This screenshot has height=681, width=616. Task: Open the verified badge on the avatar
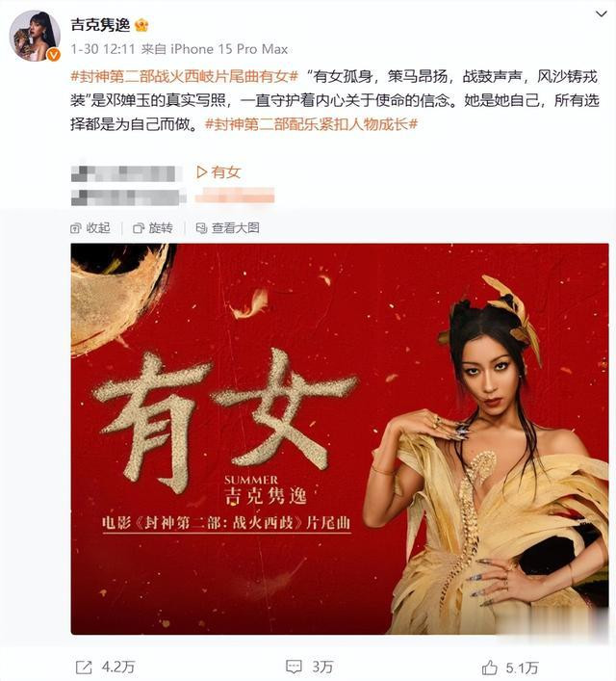click(x=53, y=55)
